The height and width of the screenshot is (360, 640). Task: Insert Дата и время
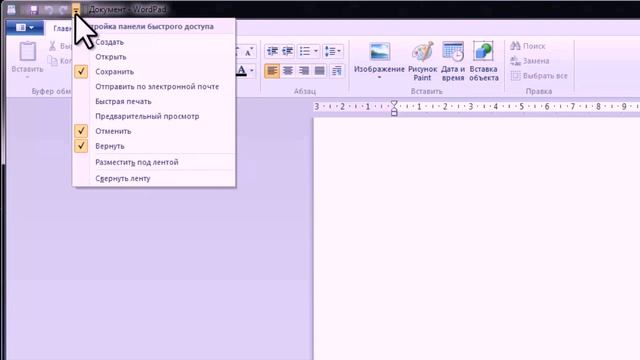pyautogui.click(x=453, y=61)
